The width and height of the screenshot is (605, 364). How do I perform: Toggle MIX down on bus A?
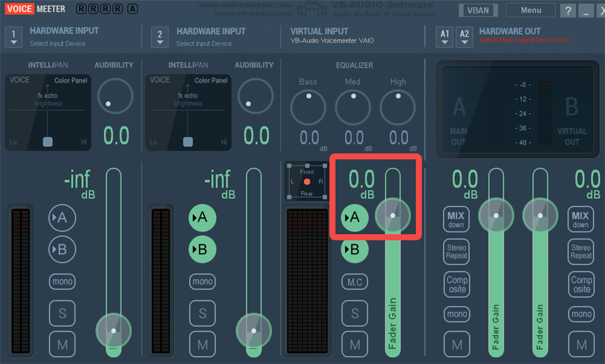point(456,219)
